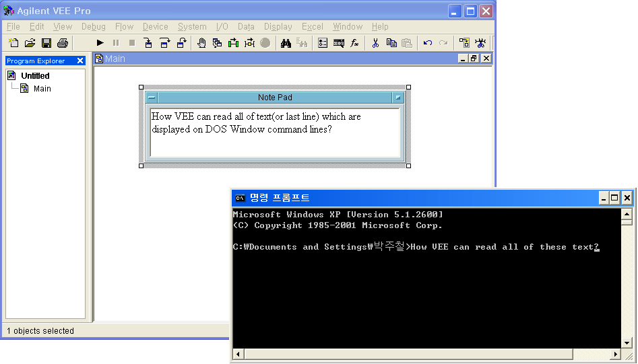Click the Function fx toolbar icon
This screenshot has width=638, height=364.
[x=354, y=43]
